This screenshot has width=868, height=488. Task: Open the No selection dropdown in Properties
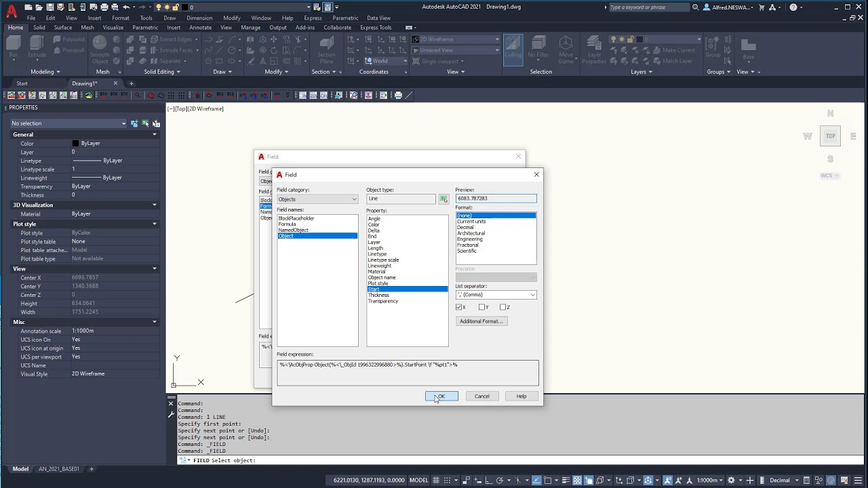(x=68, y=123)
